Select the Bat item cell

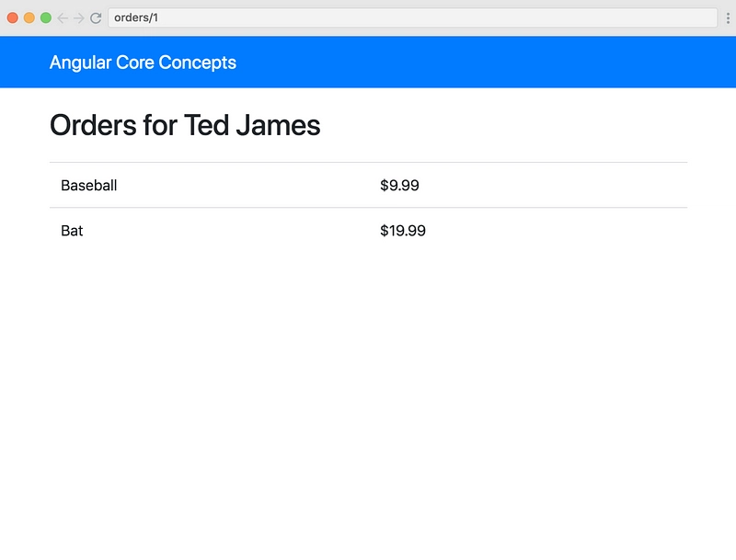[x=209, y=231]
